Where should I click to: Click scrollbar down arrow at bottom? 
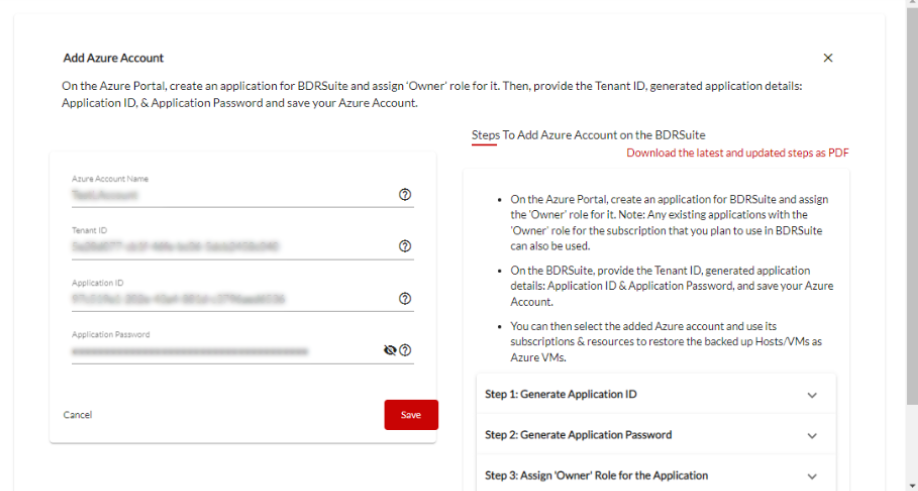click(x=912, y=486)
